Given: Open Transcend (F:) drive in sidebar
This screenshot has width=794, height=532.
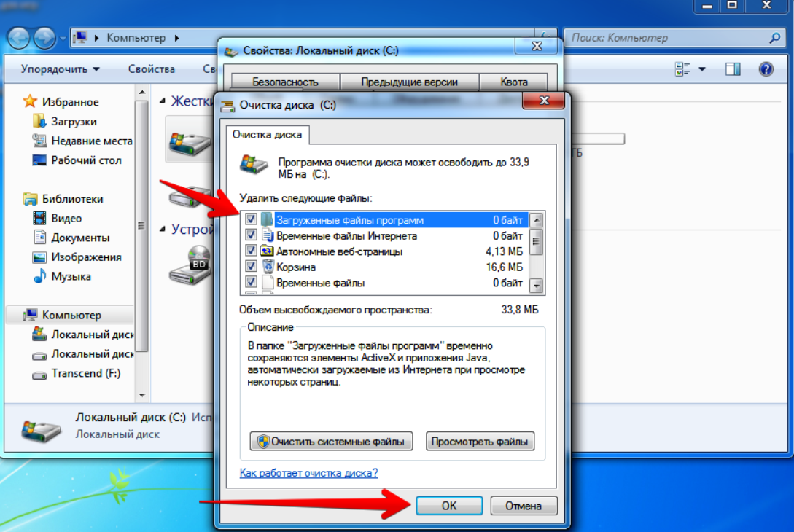Looking at the screenshot, I should pyautogui.click(x=77, y=373).
